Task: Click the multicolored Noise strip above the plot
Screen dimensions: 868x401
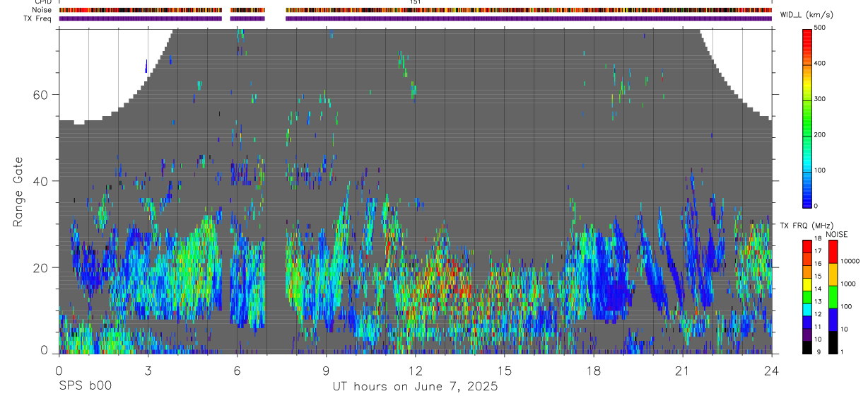Action: click(x=416, y=11)
